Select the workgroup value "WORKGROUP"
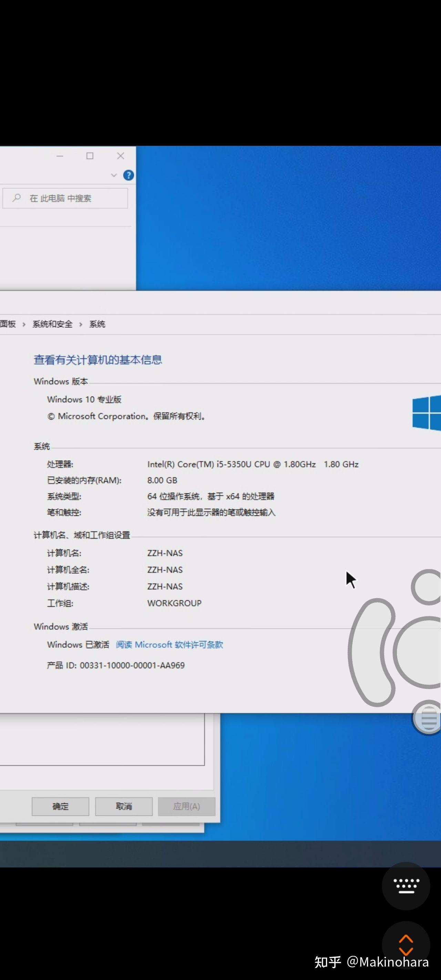441x980 pixels. (x=174, y=603)
